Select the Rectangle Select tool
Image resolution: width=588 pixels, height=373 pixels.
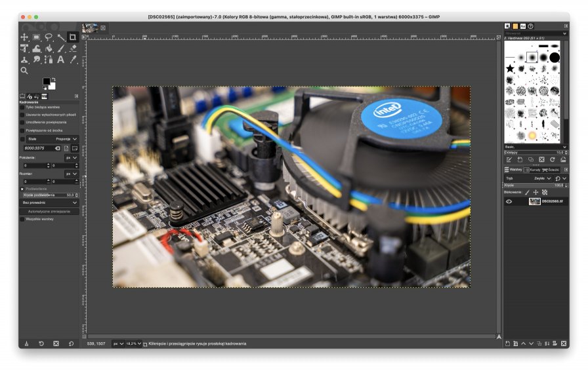pos(37,37)
